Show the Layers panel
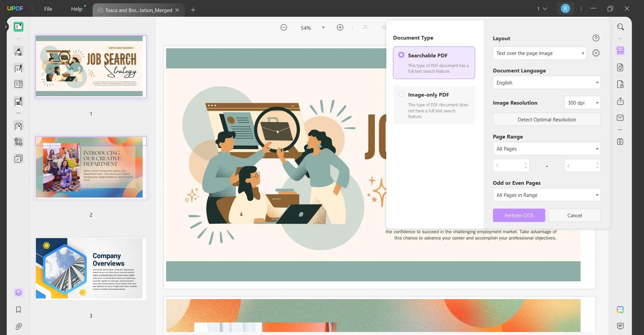Viewport: 644px width, 335px height. (18, 293)
